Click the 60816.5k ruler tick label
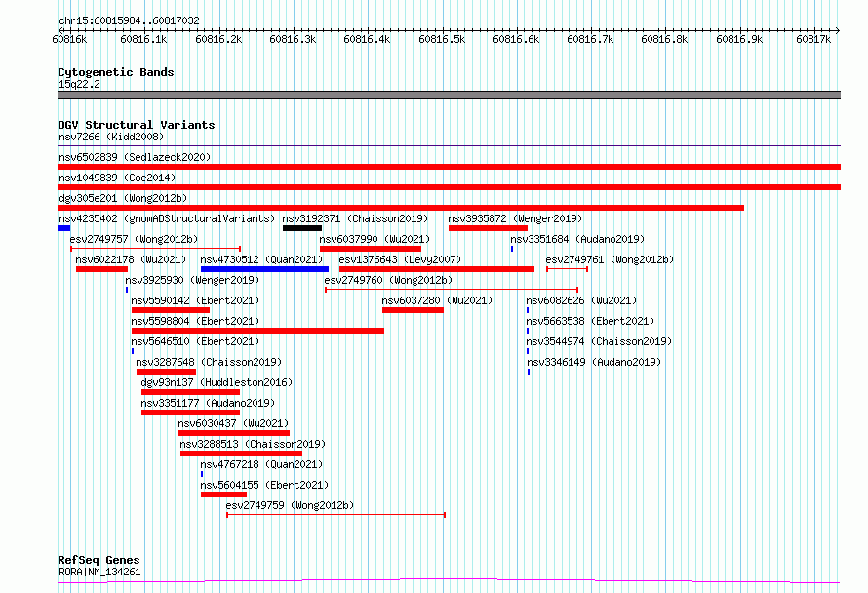 click(x=442, y=39)
